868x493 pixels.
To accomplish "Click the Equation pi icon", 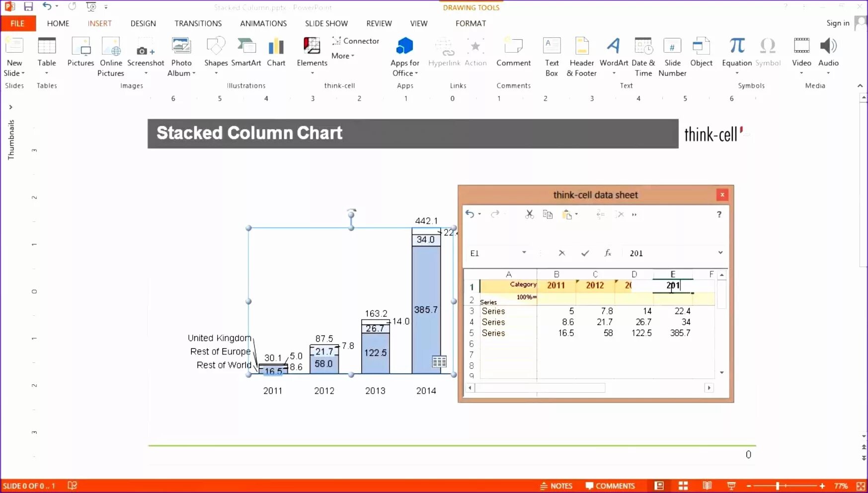I will [x=737, y=46].
